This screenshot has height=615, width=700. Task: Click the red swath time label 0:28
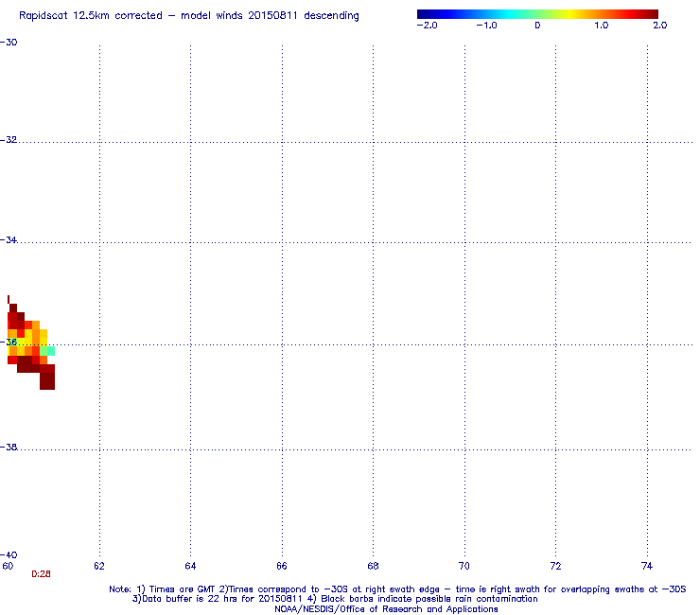pyautogui.click(x=41, y=574)
